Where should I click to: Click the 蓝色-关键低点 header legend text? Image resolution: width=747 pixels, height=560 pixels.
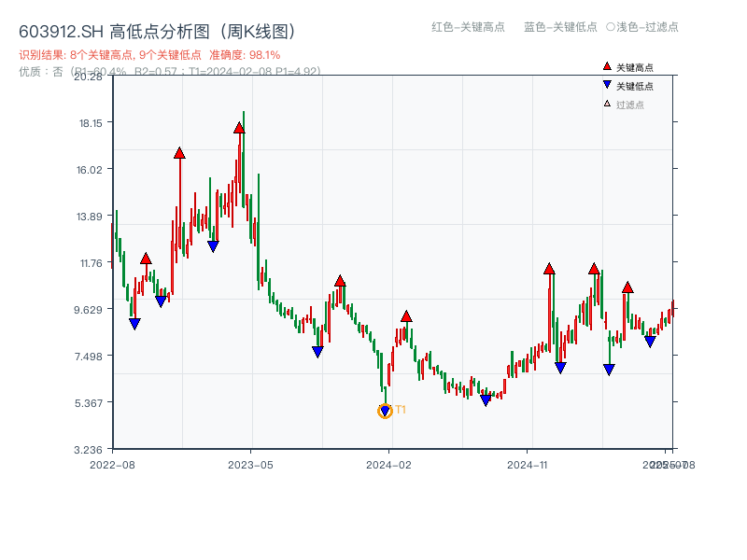pyautogui.click(x=560, y=27)
